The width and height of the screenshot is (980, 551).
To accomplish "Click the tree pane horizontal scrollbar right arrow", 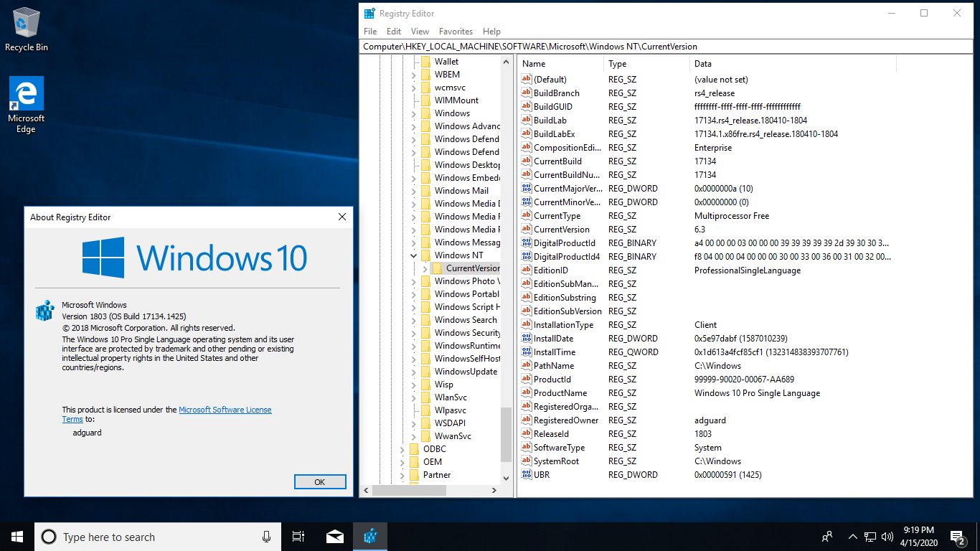I will tap(494, 491).
